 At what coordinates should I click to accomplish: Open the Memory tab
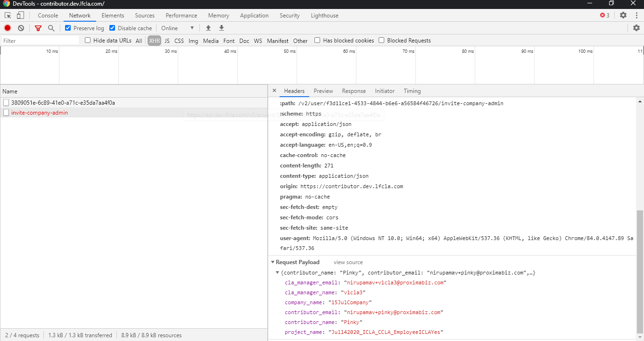219,15
